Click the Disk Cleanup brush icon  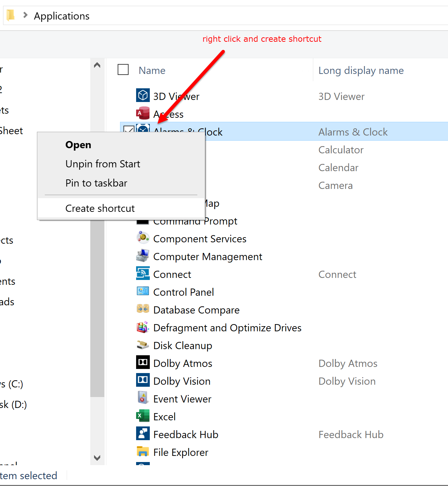[x=143, y=345]
